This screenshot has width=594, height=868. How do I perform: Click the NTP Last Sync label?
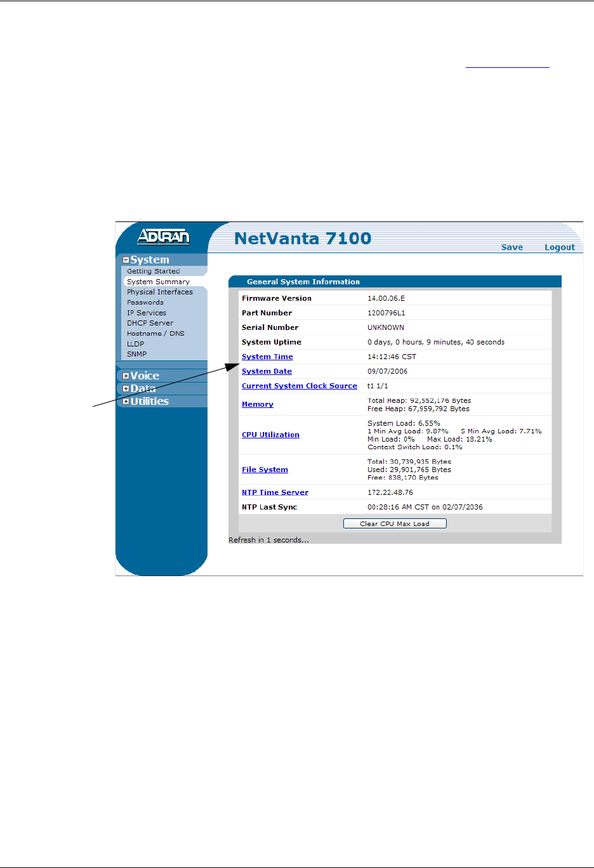(x=269, y=507)
